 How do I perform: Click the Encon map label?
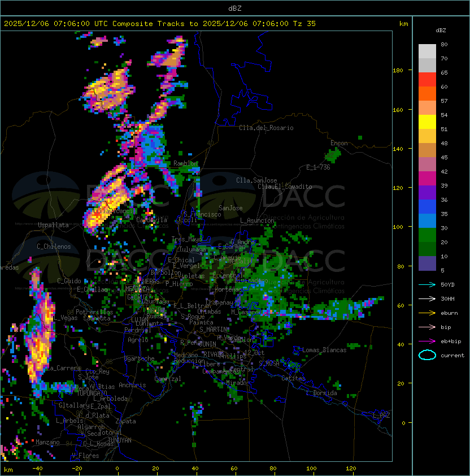339,143
